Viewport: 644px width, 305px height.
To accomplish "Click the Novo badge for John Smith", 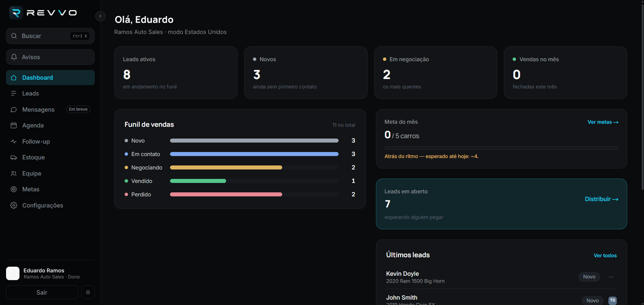I will click(593, 301).
